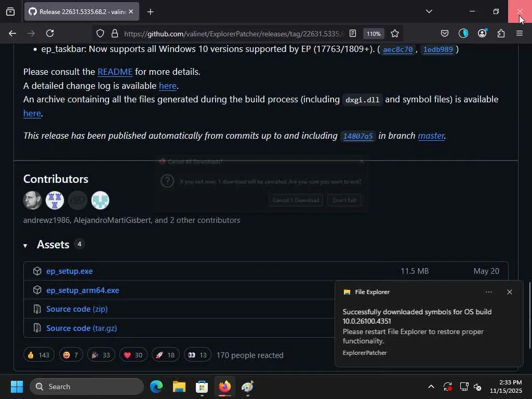
Task: Click the page vertical scrollbar
Action: [x=529, y=315]
